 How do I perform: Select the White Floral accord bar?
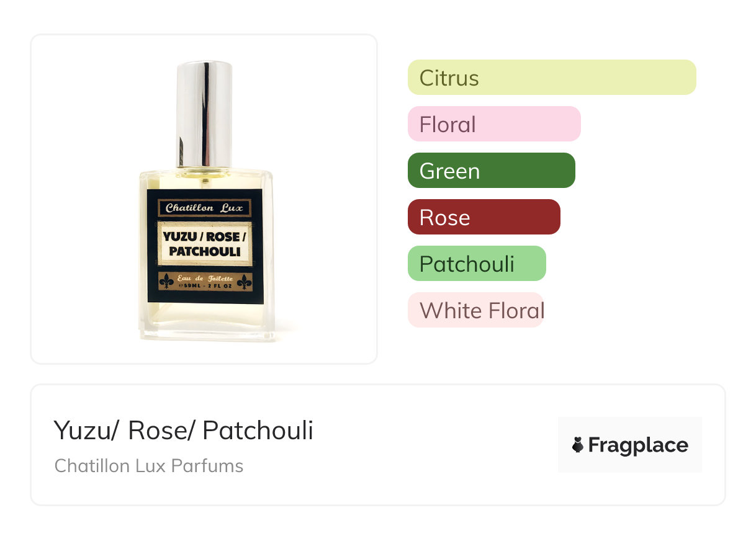point(476,310)
